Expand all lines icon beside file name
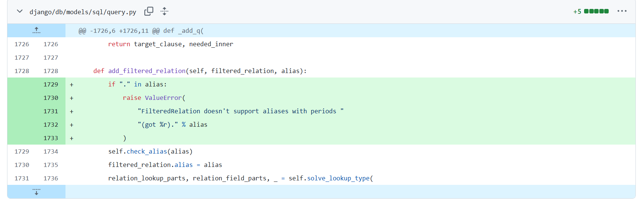This screenshot has height=199, width=644. pyautogui.click(x=164, y=12)
